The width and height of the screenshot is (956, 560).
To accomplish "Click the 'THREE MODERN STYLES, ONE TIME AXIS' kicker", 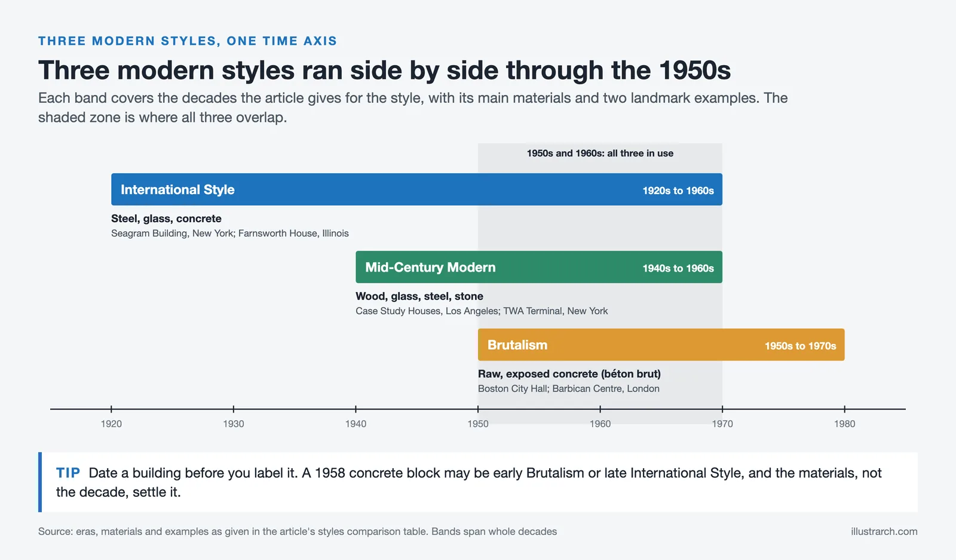I will (188, 41).
